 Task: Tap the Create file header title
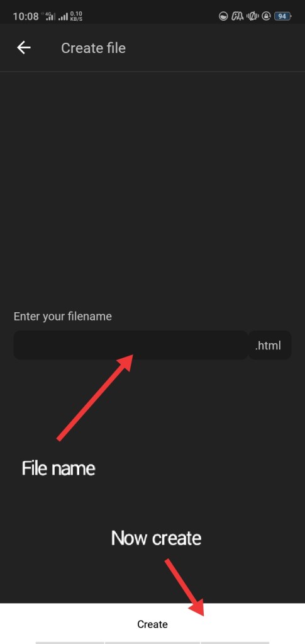click(x=93, y=48)
